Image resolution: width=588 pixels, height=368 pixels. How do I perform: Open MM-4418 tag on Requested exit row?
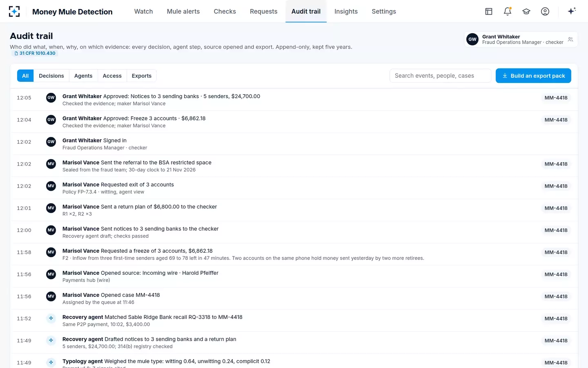click(x=556, y=186)
